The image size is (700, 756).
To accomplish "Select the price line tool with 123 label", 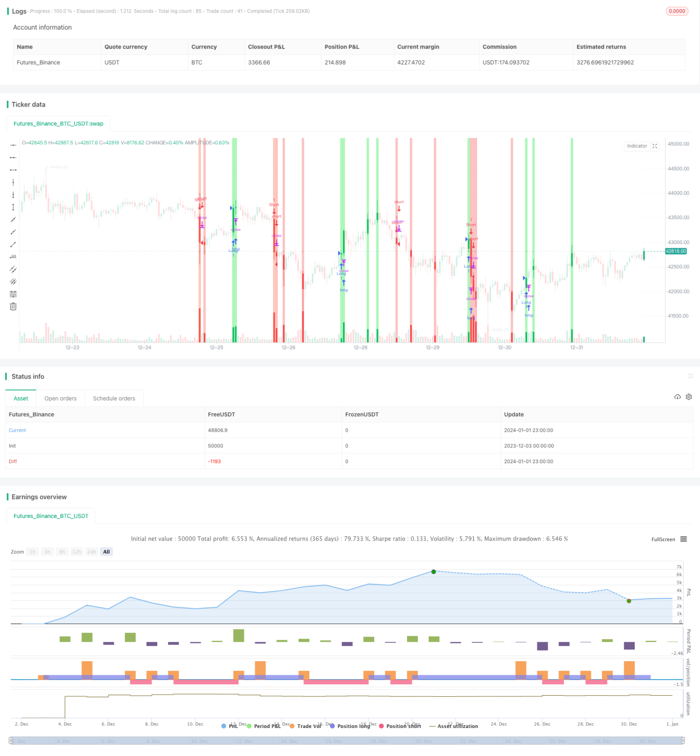I will (13, 257).
